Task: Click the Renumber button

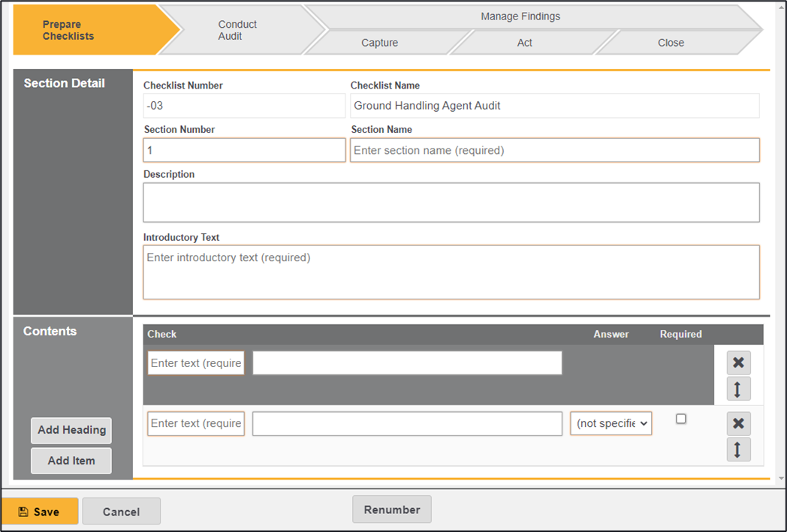Action: tap(391, 509)
